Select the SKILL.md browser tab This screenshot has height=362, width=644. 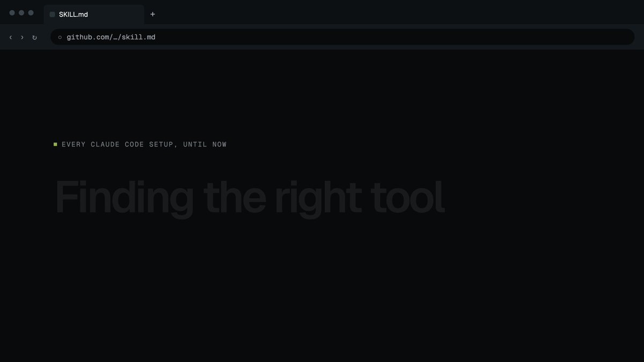pos(94,14)
